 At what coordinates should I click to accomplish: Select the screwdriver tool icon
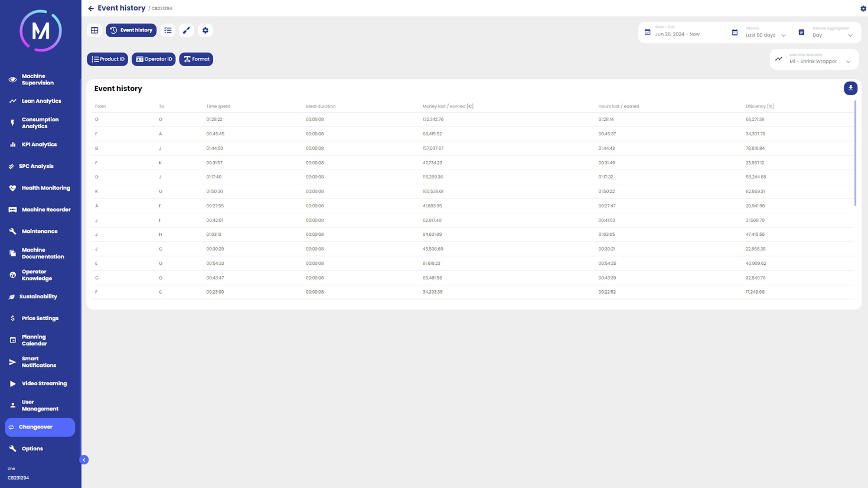coord(187,30)
